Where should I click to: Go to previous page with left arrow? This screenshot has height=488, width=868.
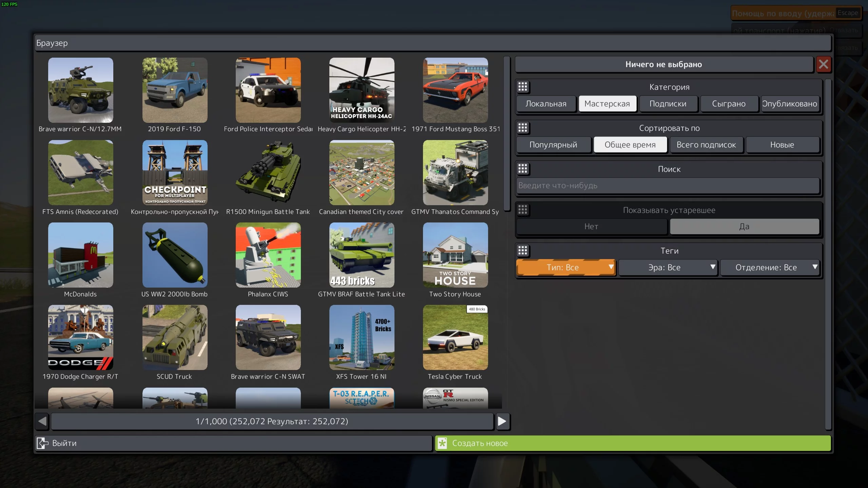tap(42, 421)
